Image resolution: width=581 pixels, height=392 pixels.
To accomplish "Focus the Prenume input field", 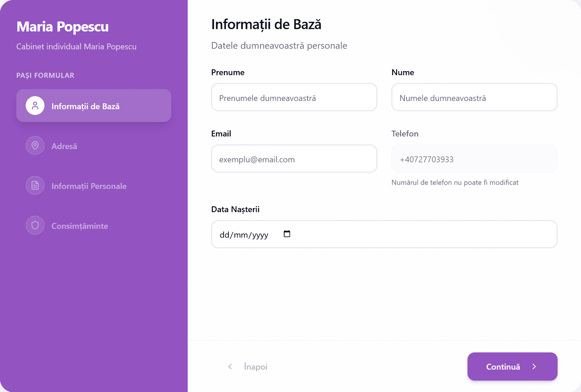I will (x=294, y=97).
